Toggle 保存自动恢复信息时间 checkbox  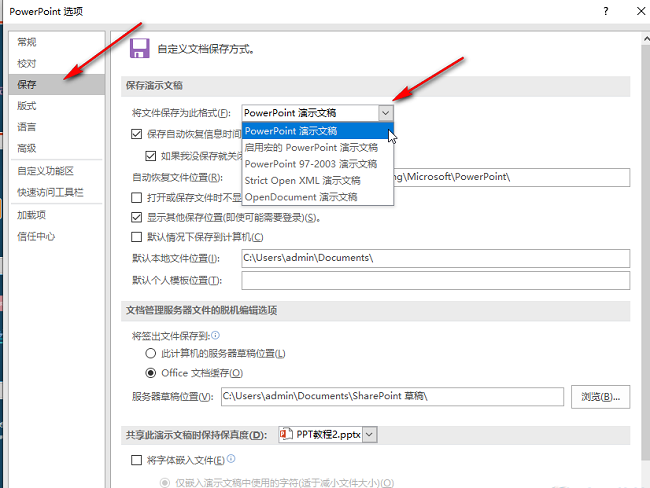click(136, 134)
